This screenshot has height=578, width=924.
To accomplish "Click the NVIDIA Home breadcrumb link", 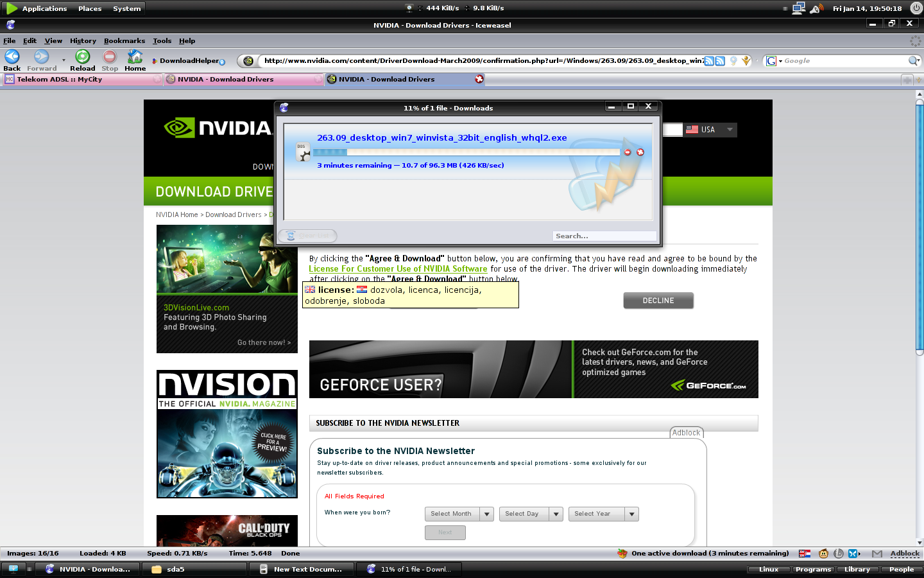I will click(177, 215).
